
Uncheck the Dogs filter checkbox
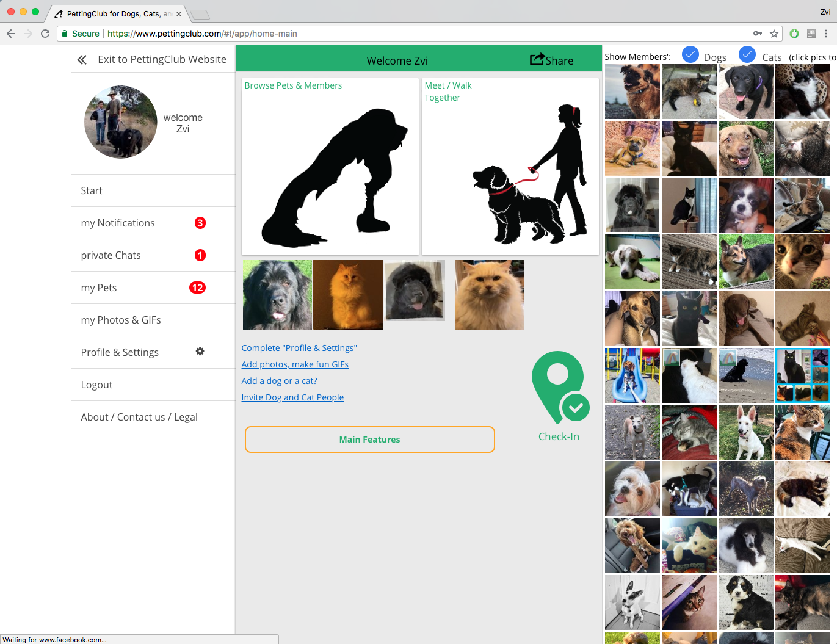(x=690, y=54)
